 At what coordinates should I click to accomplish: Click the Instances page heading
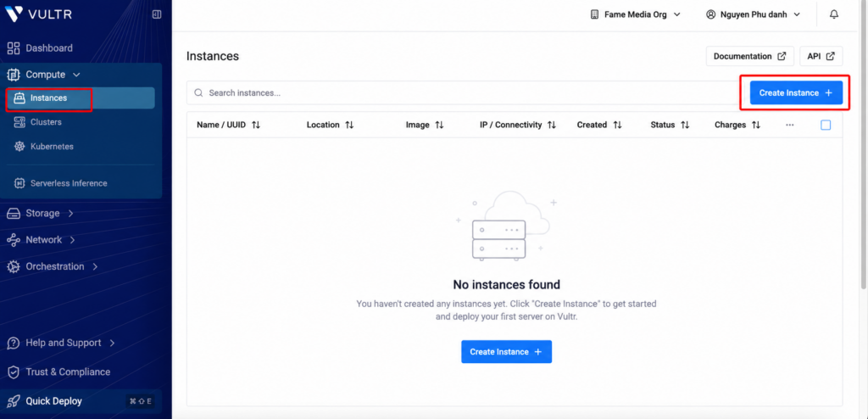pos(213,56)
